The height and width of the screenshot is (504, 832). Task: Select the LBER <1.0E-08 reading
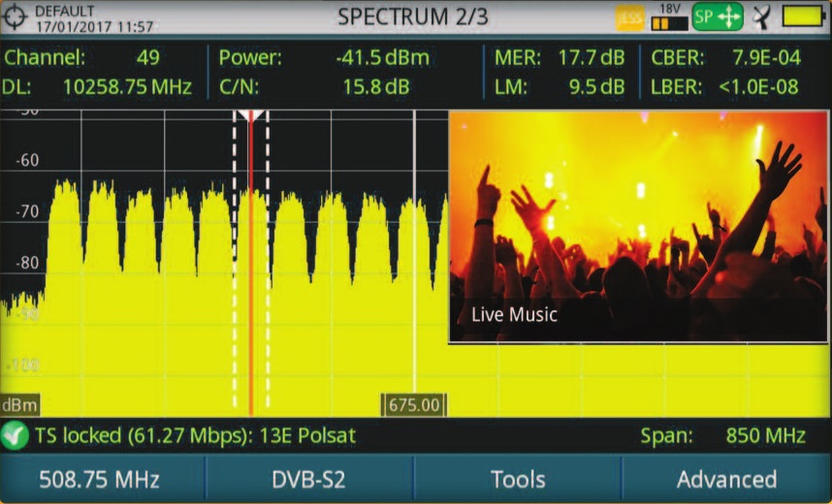click(x=758, y=87)
